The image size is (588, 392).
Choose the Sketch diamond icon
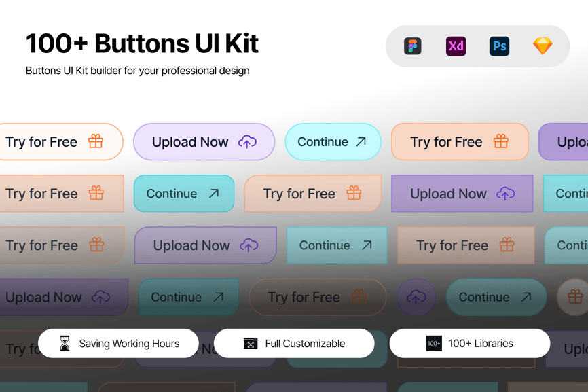click(543, 46)
